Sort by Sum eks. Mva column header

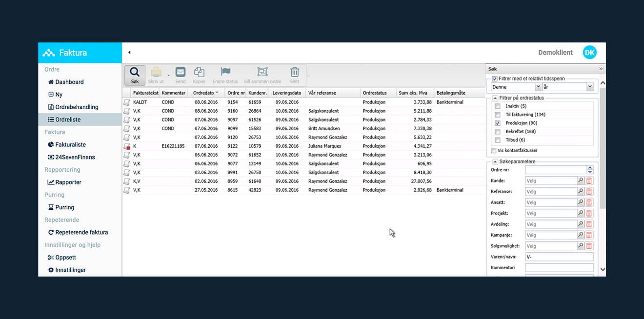(415, 93)
